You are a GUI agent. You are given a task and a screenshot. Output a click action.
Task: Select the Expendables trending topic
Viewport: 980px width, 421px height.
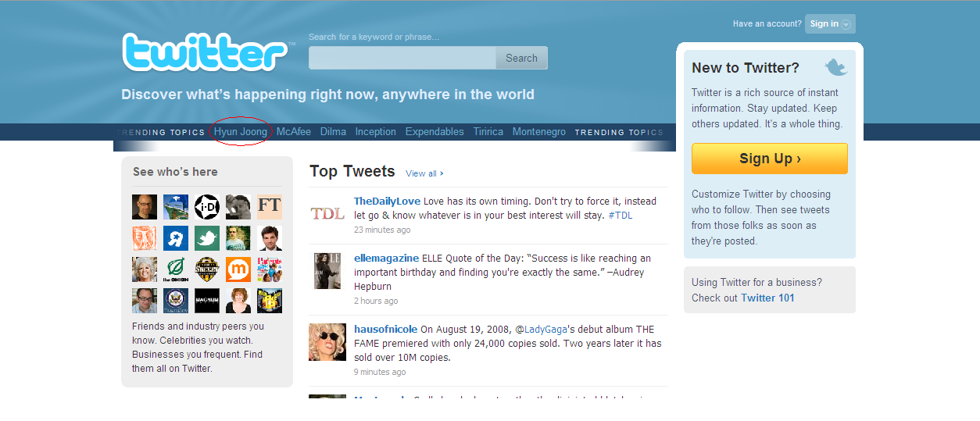435,132
